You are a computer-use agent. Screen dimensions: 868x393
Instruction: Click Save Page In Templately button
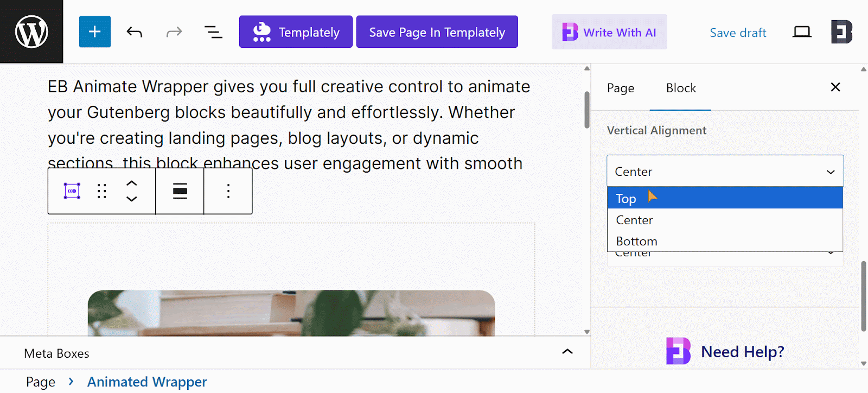pyautogui.click(x=437, y=33)
